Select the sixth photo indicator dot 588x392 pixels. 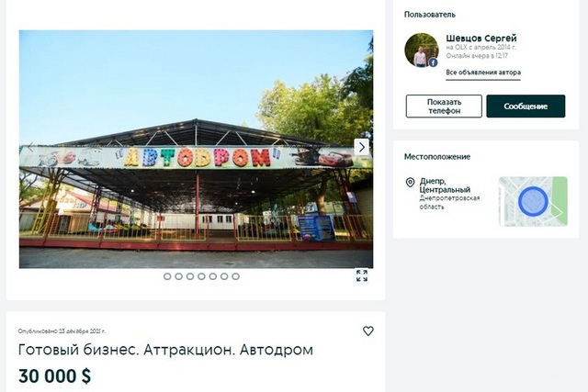tap(224, 276)
